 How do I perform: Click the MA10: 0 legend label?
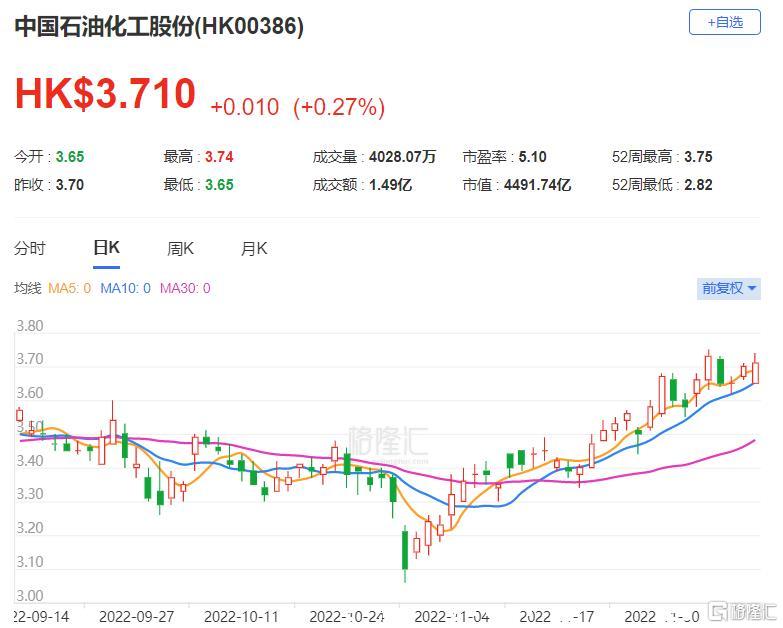pyautogui.click(x=125, y=288)
